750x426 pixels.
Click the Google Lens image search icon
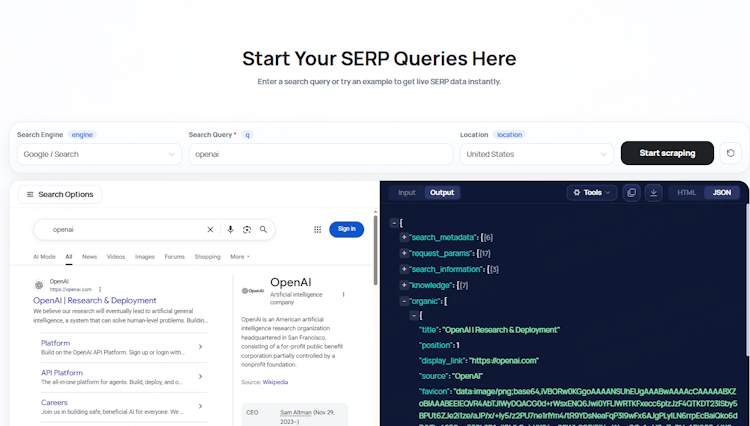247,229
